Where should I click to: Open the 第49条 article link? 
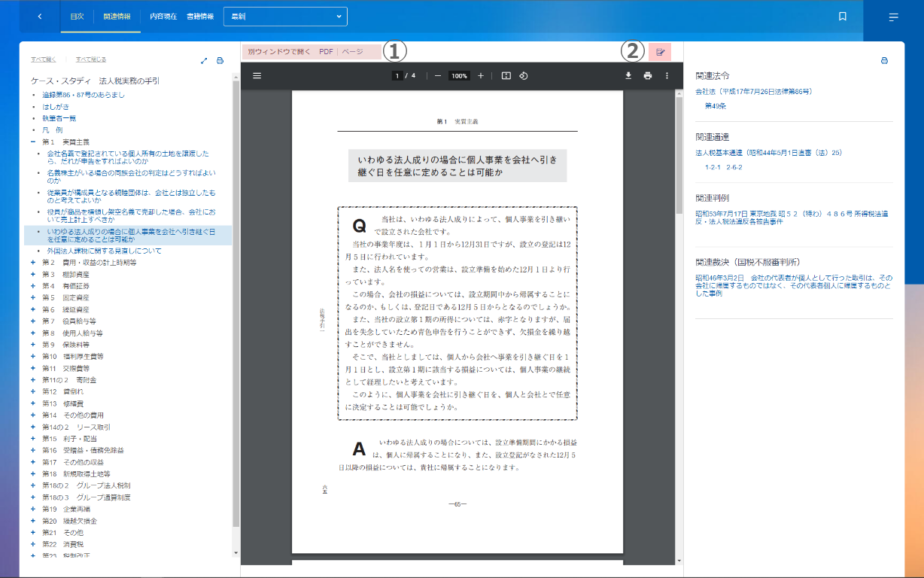pyautogui.click(x=716, y=106)
